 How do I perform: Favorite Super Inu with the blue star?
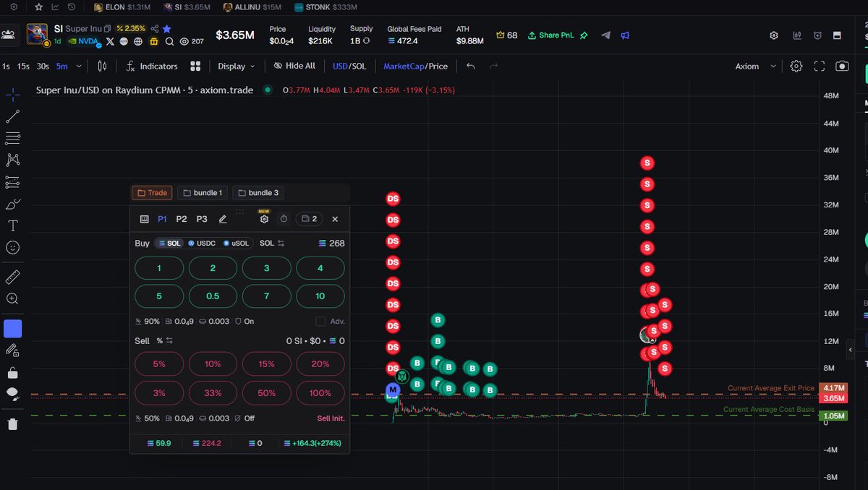(167, 28)
